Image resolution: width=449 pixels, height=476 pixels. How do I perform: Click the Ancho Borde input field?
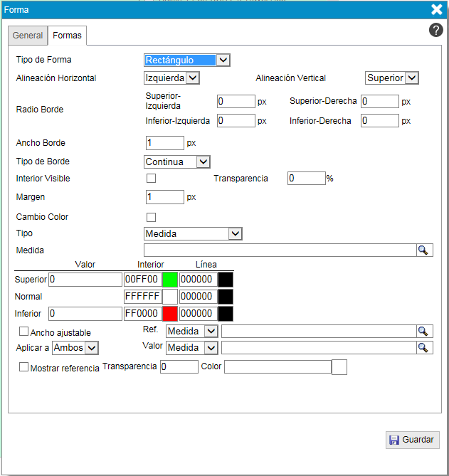tap(164, 143)
